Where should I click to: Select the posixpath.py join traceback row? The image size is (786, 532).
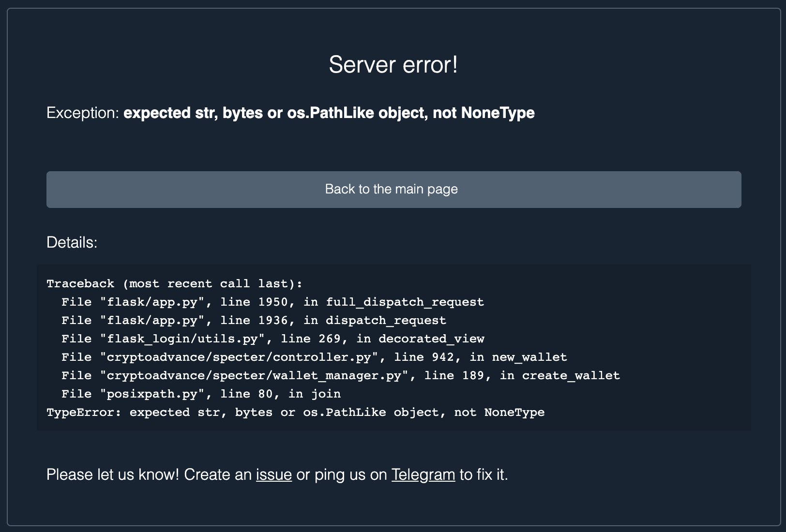[201, 394]
